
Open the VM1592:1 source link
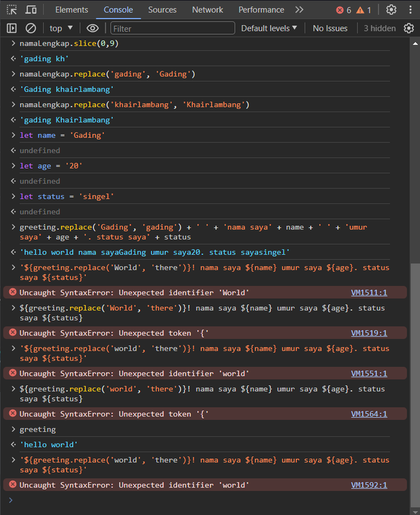[369, 485]
